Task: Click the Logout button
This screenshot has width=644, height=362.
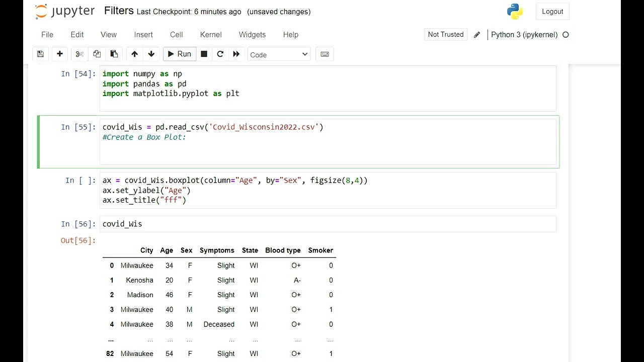Action: point(552,12)
